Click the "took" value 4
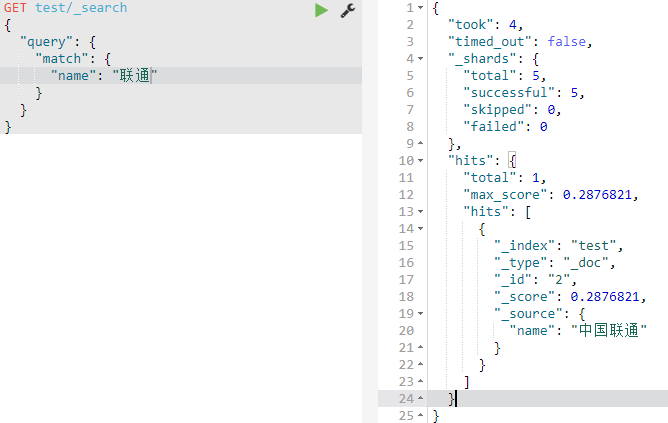Image resolution: width=668 pixels, height=423 pixels. [x=513, y=25]
